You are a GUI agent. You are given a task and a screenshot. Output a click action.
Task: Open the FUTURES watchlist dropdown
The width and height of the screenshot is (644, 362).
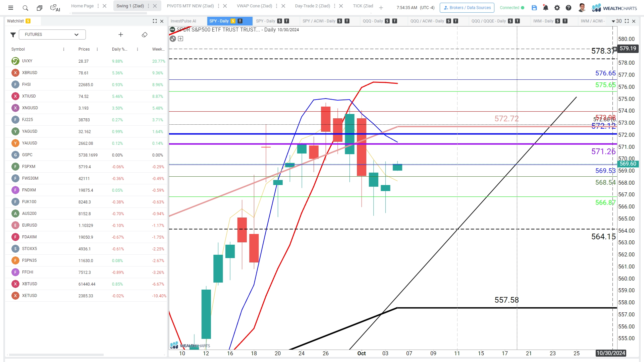click(x=52, y=35)
